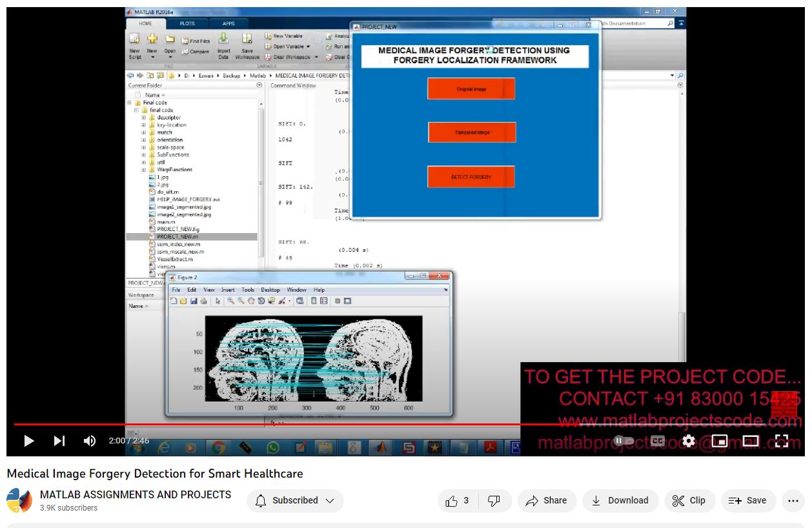The width and height of the screenshot is (812, 528).
Task: Dislike the video
Action: pyautogui.click(x=494, y=500)
